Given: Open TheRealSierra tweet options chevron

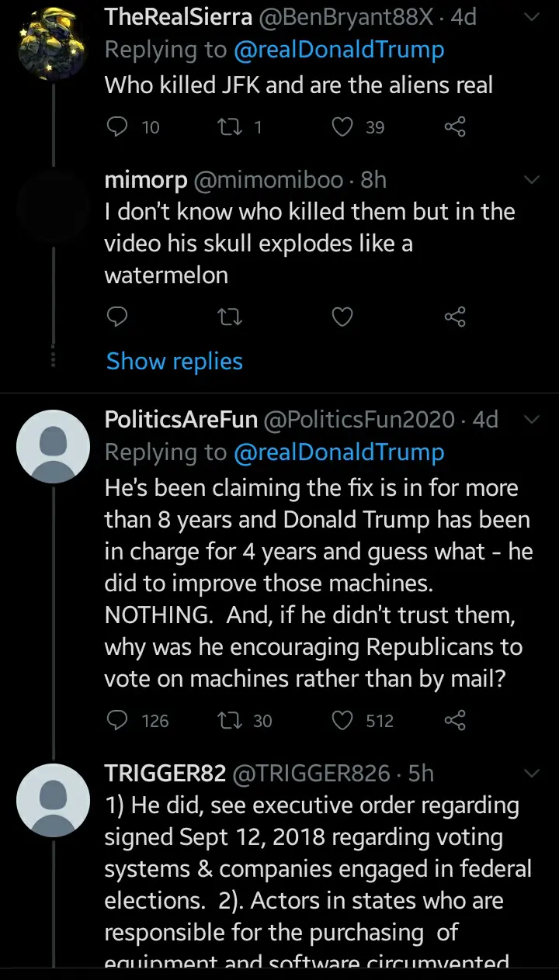Looking at the screenshot, I should 532,18.
